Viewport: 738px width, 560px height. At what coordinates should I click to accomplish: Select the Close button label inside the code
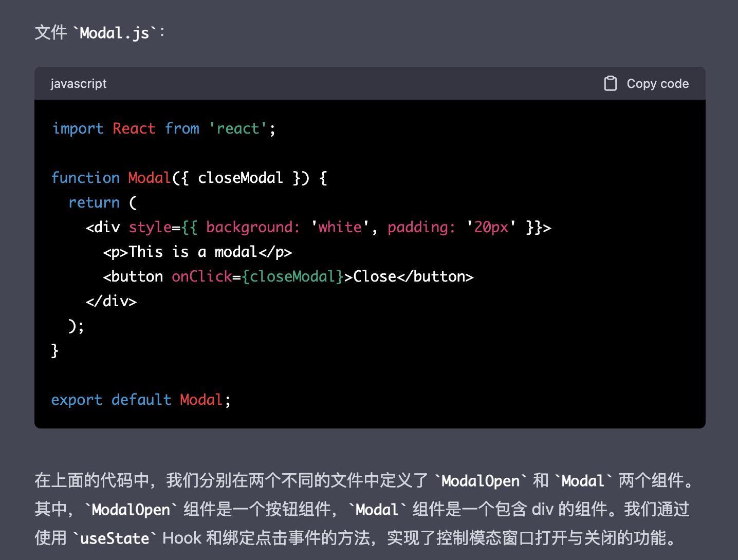tap(374, 276)
